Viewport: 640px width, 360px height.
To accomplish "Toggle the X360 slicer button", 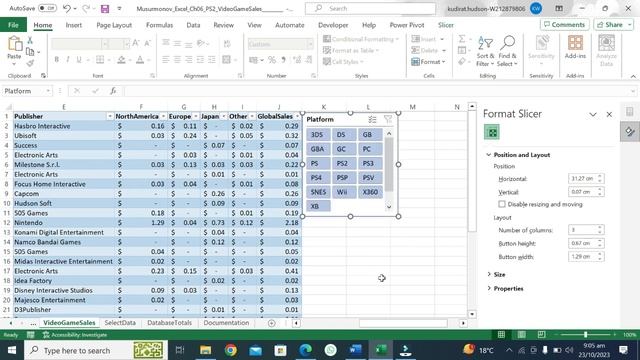I will tap(370, 192).
